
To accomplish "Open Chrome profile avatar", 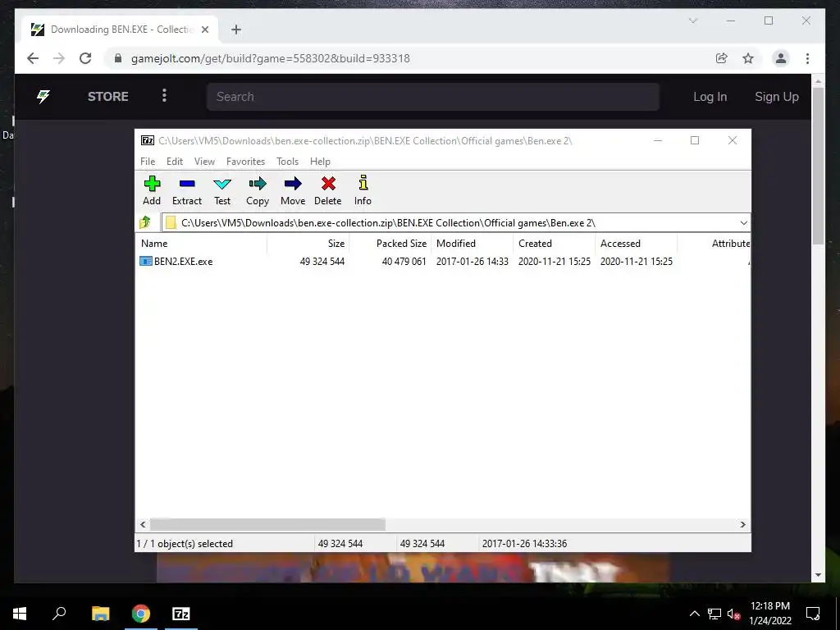I will pyautogui.click(x=781, y=58).
